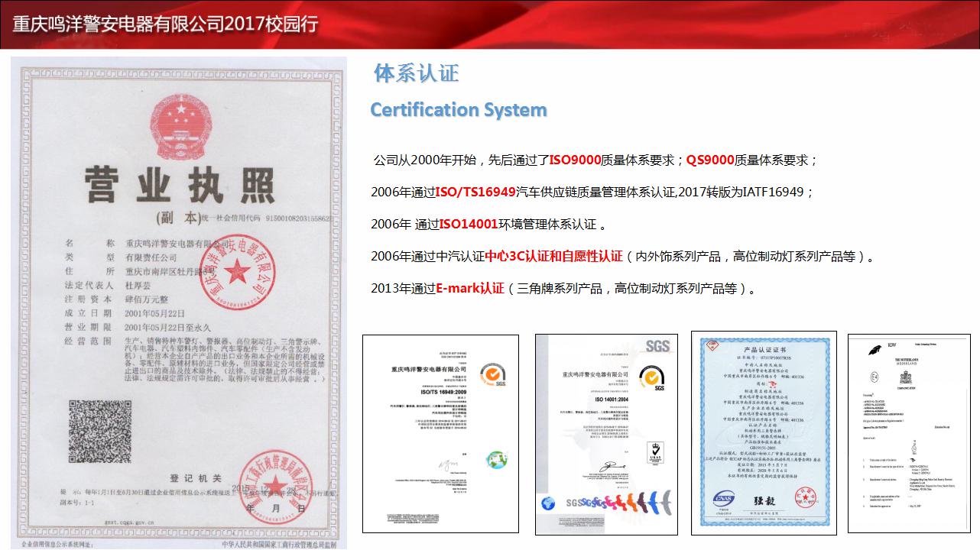Viewport: 980px width, 550px height.
Task: Select the slide header title 重庆鸣洋警安电器有限公司2017校园行
Action: click(164, 23)
